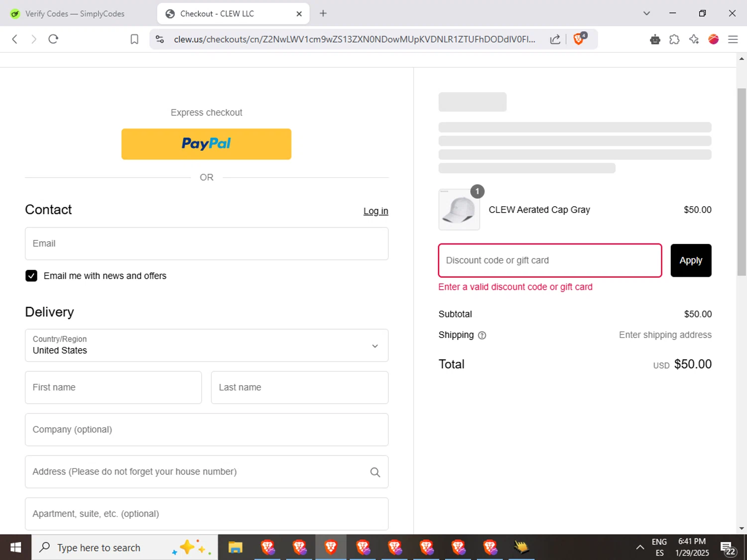Click the Apply discount button
747x560 pixels.
(x=691, y=260)
